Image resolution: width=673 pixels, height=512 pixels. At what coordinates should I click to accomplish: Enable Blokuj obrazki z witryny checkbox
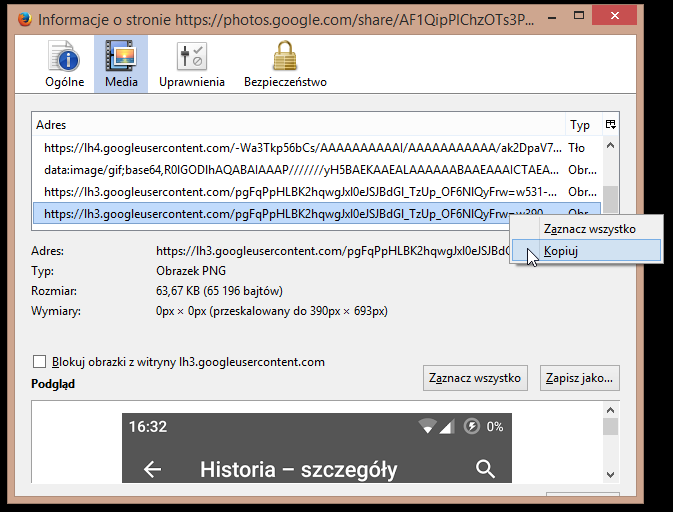coord(40,362)
